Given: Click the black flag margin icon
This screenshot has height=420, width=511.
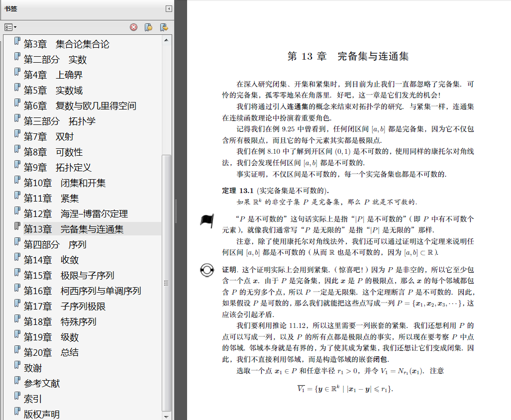Looking at the screenshot, I should tap(207, 220).
